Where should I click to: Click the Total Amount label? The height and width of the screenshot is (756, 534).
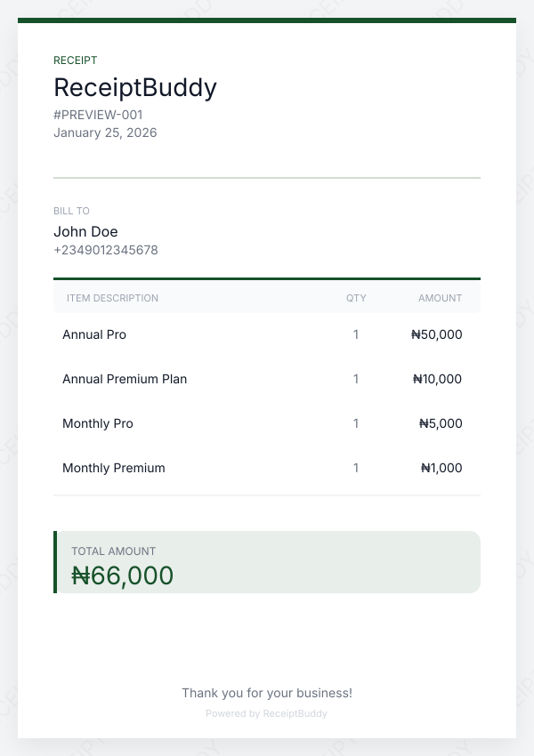tap(114, 551)
